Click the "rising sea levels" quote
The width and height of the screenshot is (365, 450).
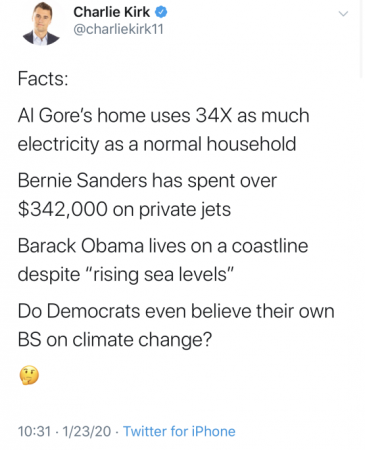(x=159, y=275)
